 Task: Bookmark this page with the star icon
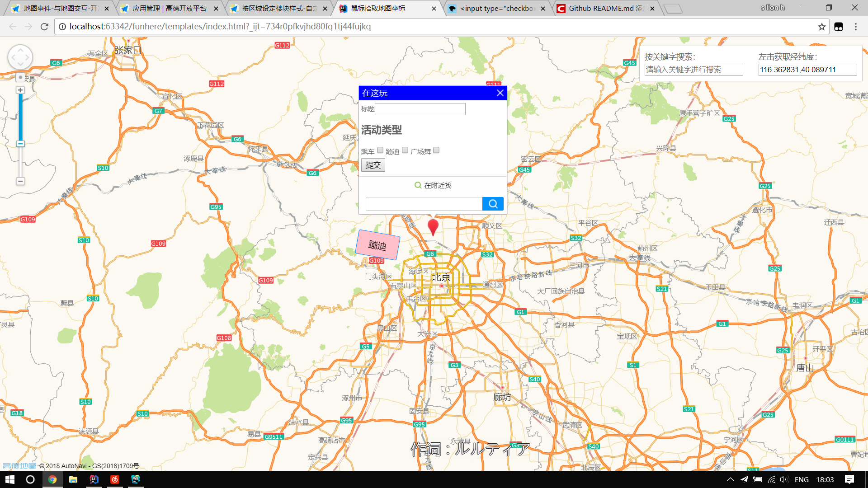click(821, 27)
